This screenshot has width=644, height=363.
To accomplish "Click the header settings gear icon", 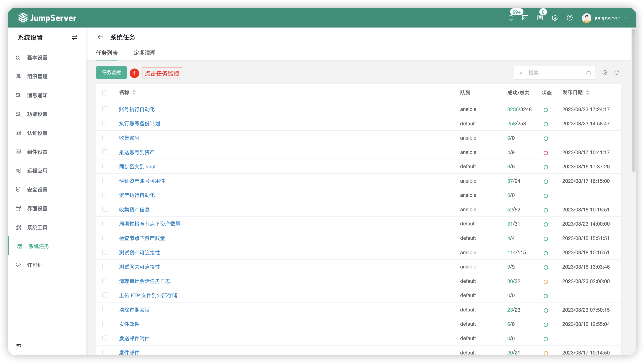I will click(555, 18).
